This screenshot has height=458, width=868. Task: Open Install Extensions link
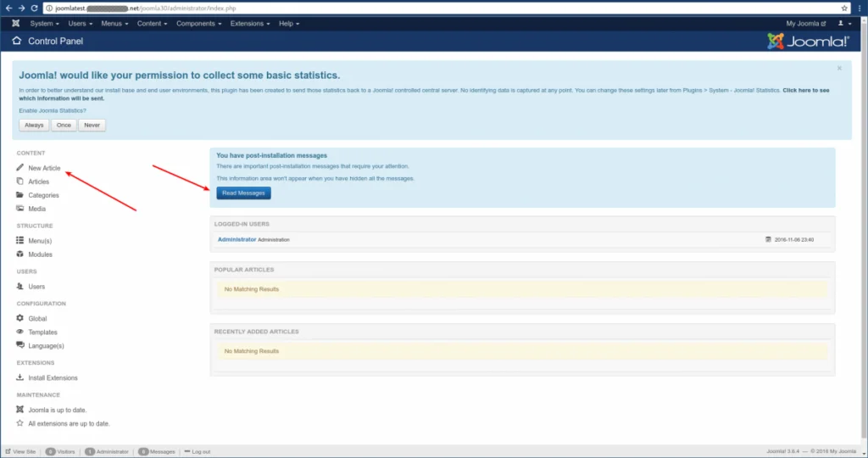pyautogui.click(x=53, y=377)
